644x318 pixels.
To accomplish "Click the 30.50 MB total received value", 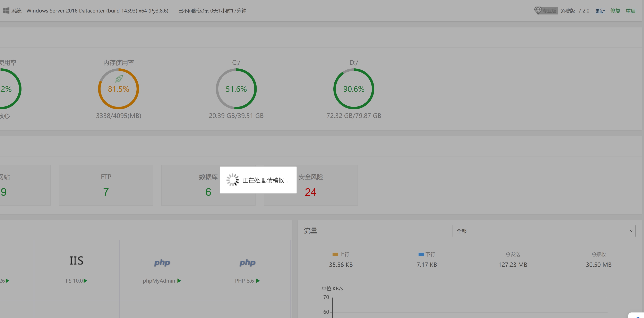I will click(599, 265).
